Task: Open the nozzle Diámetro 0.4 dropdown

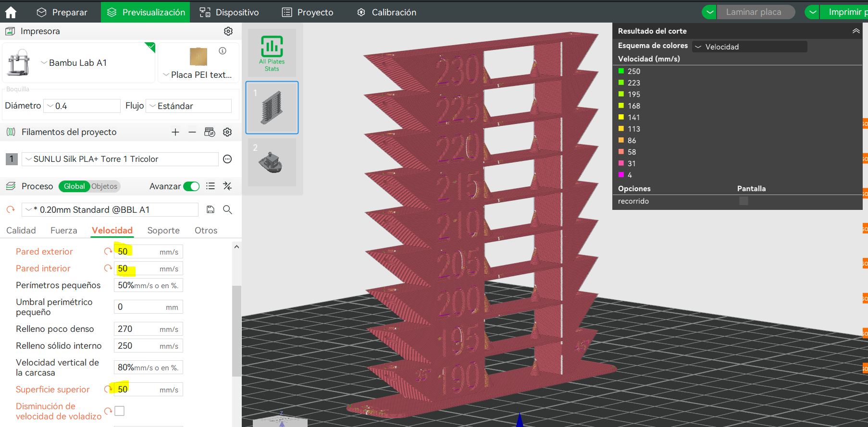Action: click(x=82, y=106)
